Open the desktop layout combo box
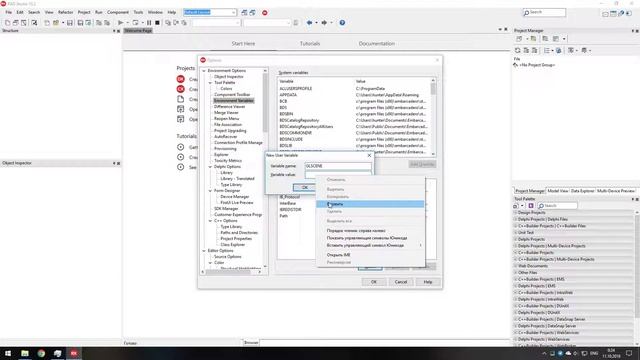 [x=210, y=13]
